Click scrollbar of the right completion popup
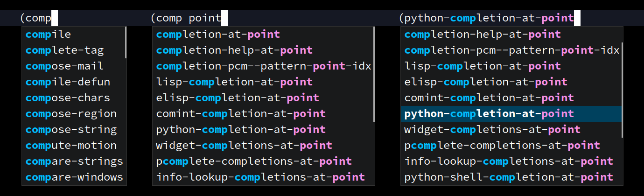The width and height of the screenshot is (644, 196). point(622,90)
